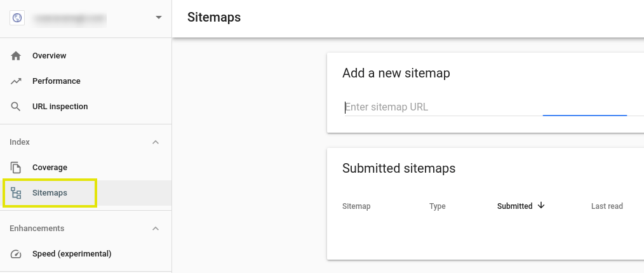Click the Sitemaps tree icon
644x273 pixels.
coord(17,193)
